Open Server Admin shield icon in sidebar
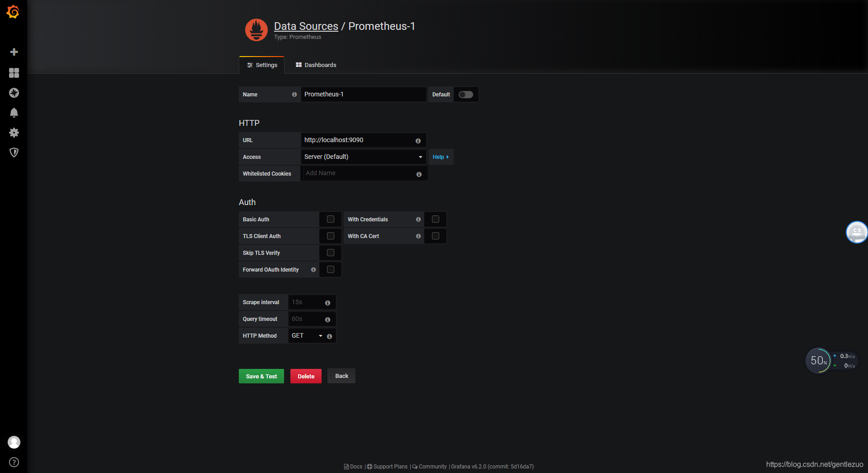Viewport: 868px width, 473px height. (14, 153)
